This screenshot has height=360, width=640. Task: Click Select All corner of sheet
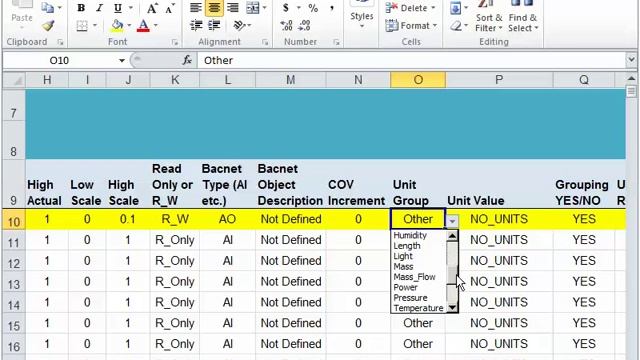click(x=15, y=80)
